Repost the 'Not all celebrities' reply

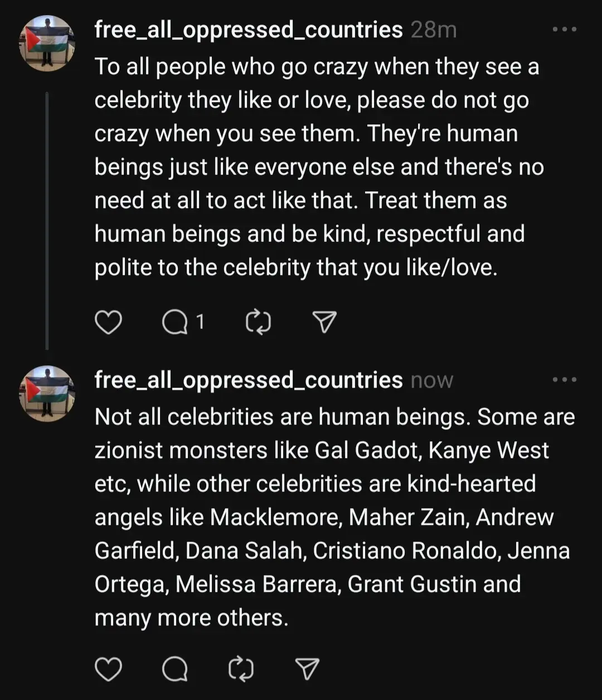(241, 669)
